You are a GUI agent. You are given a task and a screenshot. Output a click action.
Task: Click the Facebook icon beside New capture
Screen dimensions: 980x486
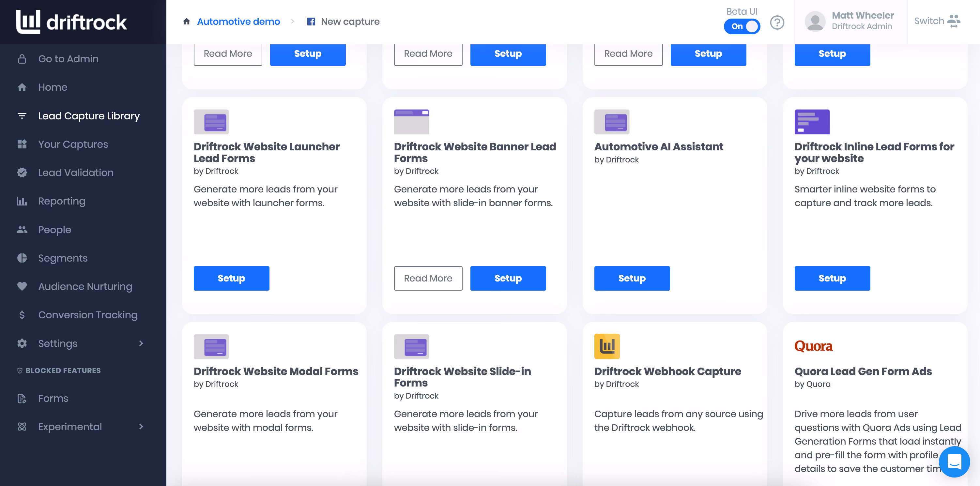tap(311, 22)
